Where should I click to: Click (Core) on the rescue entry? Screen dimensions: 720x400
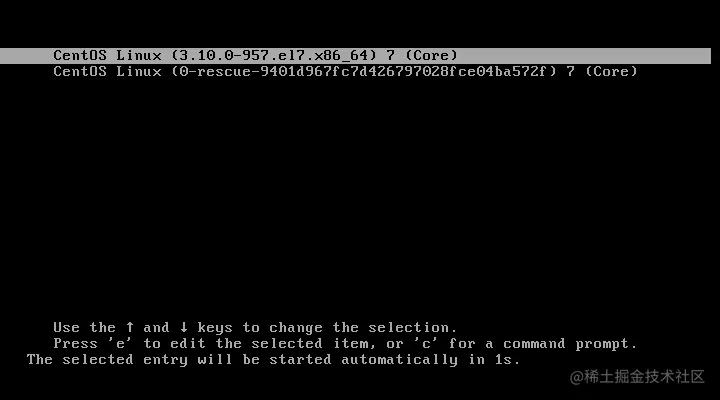612,72
